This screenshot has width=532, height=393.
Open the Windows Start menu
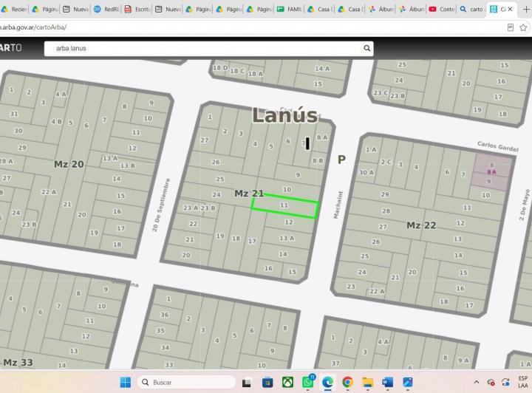point(125,382)
